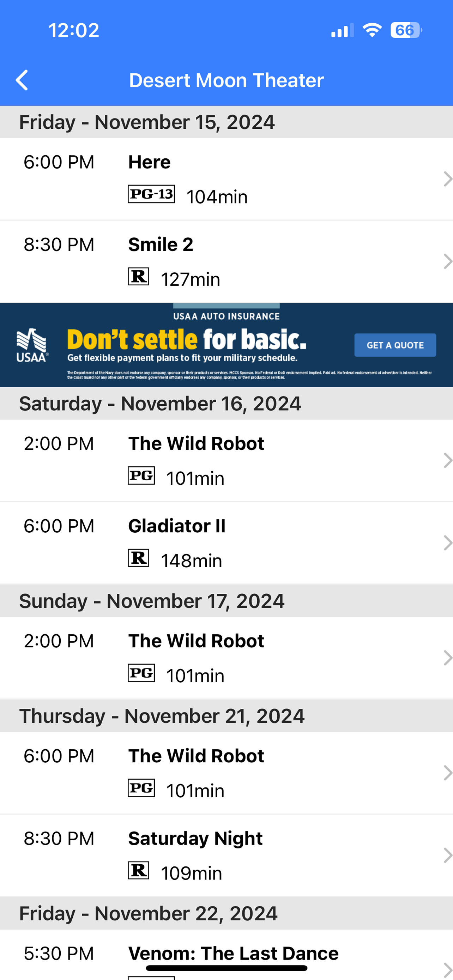The width and height of the screenshot is (453, 980).
Task: Tap the R rating badge under Saturday Night
Action: point(138,870)
